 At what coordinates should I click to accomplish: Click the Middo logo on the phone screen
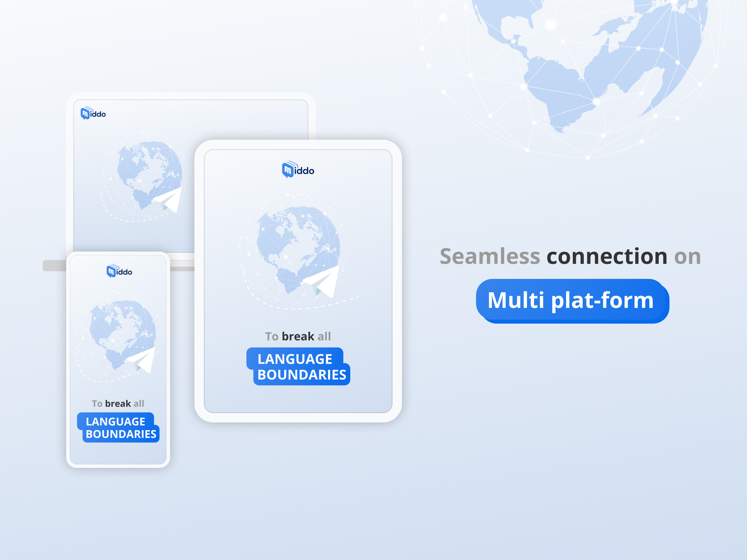click(x=119, y=271)
